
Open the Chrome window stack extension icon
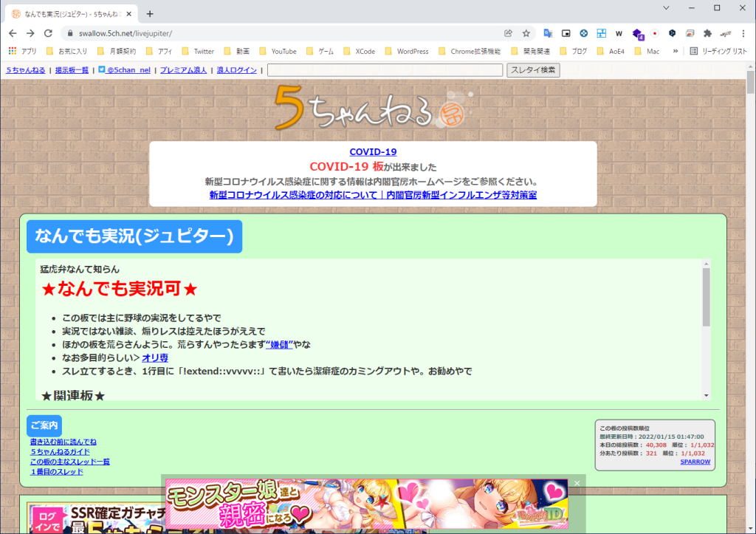tap(690, 33)
